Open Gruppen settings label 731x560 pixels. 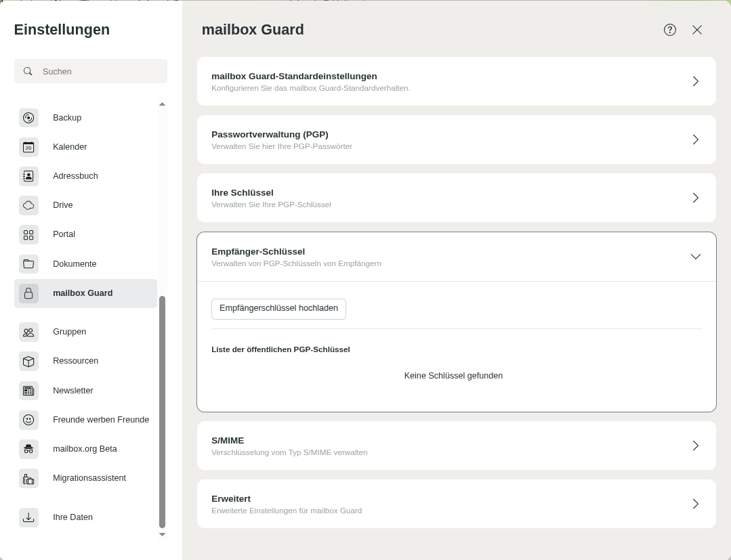(70, 332)
